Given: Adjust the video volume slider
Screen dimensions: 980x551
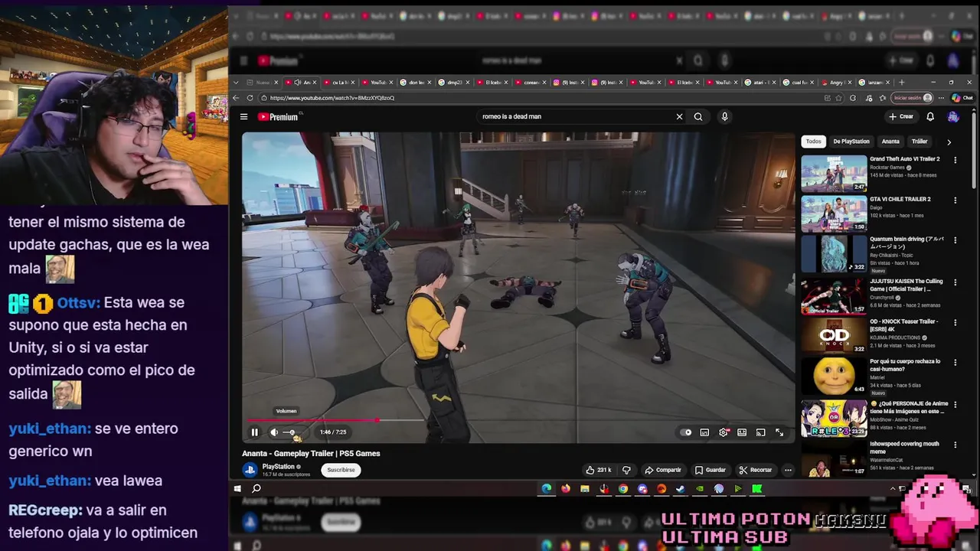Looking at the screenshot, I should click(291, 432).
